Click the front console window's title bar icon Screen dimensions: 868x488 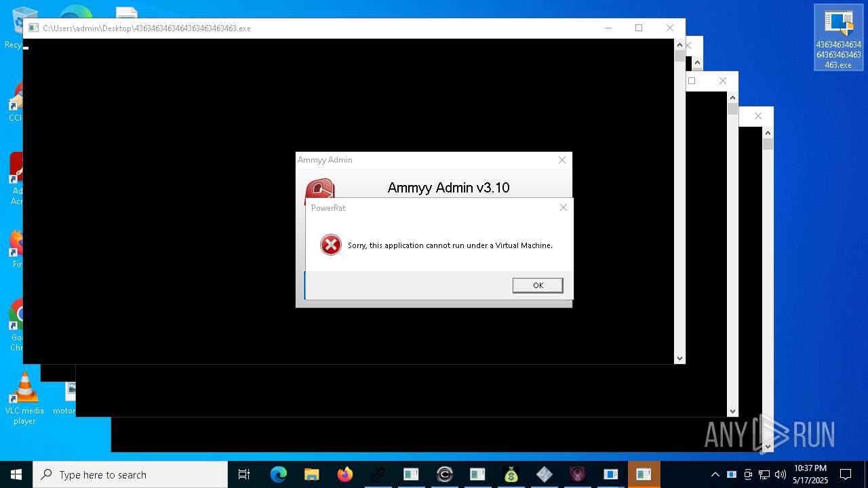click(x=33, y=28)
